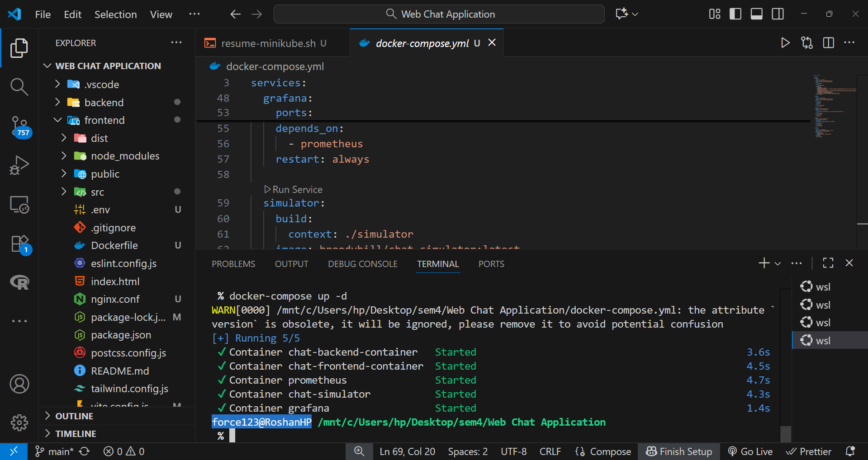Click Run Service above simulator

pos(297,190)
